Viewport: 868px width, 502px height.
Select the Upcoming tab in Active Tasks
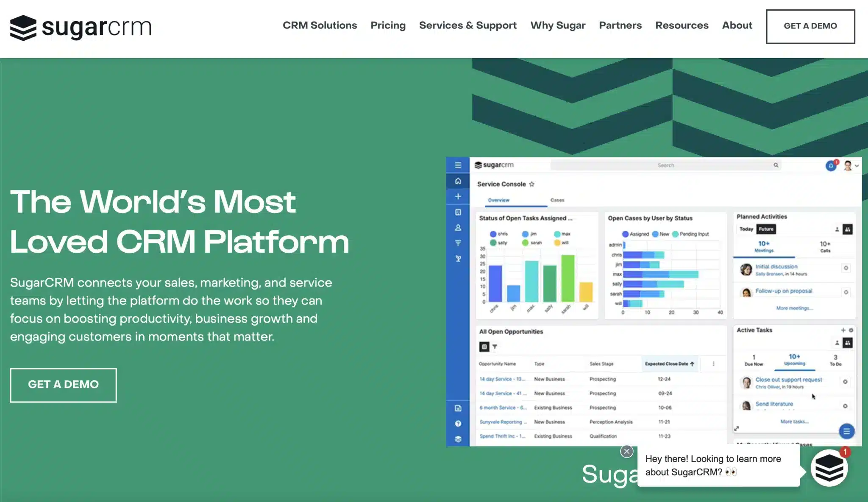[x=794, y=360]
